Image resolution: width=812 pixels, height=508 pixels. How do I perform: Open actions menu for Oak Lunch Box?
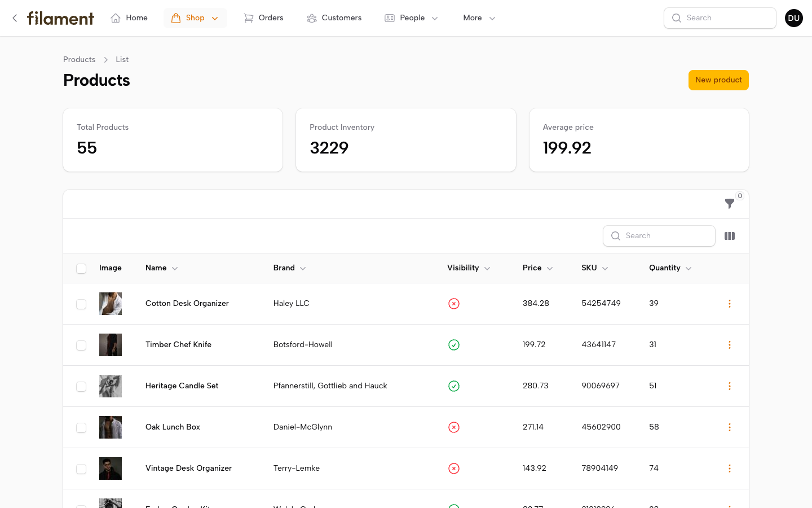point(729,427)
